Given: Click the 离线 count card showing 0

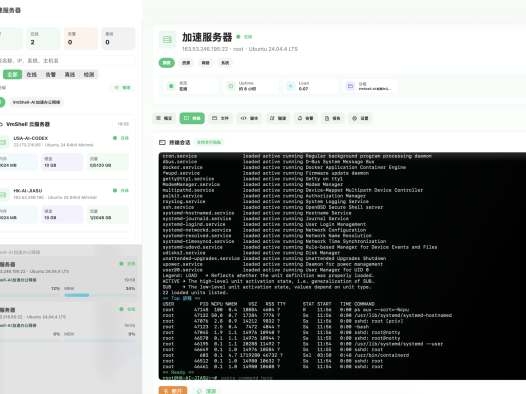Looking at the screenshot, I should point(118,39).
